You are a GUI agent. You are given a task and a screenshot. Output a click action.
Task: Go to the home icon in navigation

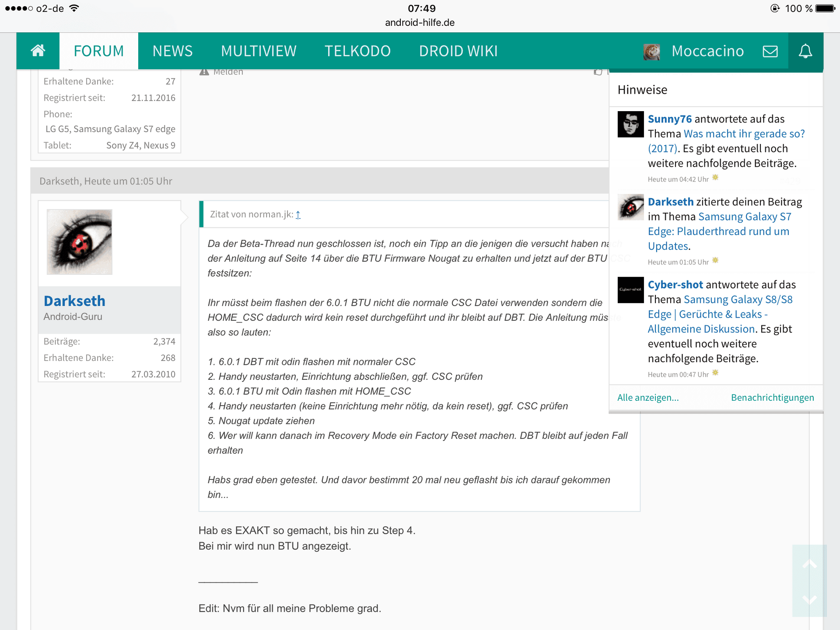point(38,51)
